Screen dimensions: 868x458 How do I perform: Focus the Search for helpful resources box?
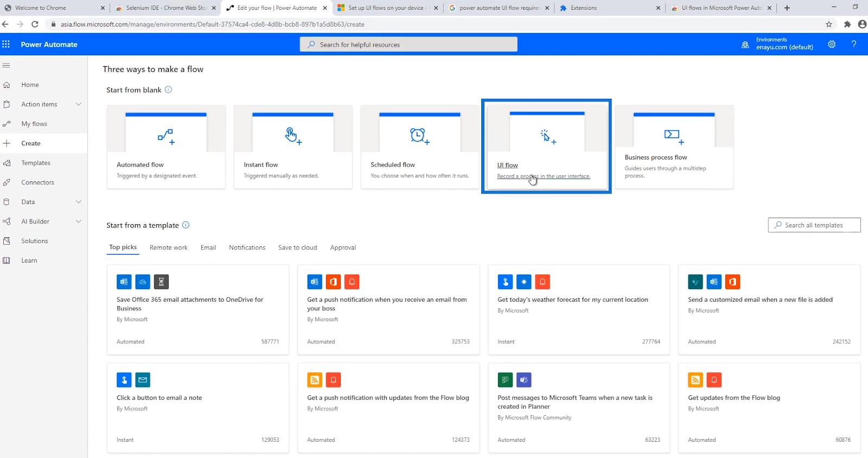tap(409, 44)
